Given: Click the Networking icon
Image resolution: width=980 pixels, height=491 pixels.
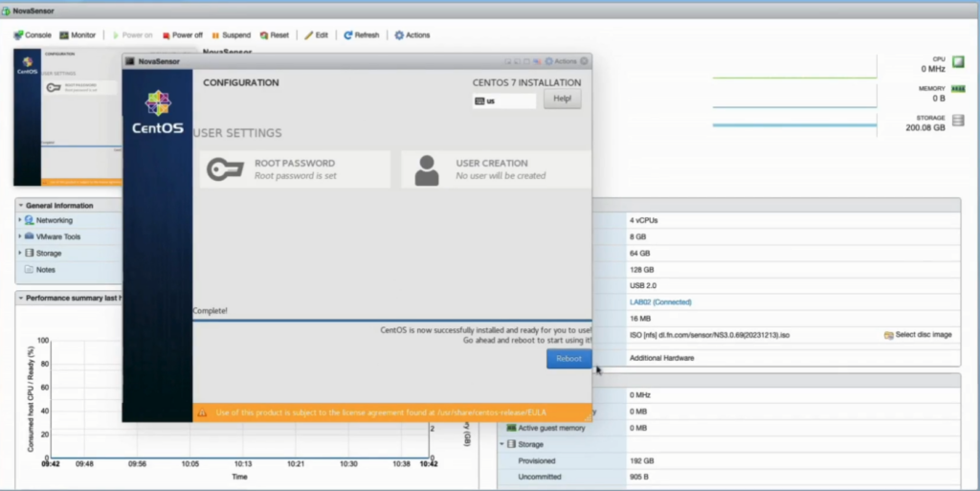Looking at the screenshot, I should pyautogui.click(x=29, y=220).
